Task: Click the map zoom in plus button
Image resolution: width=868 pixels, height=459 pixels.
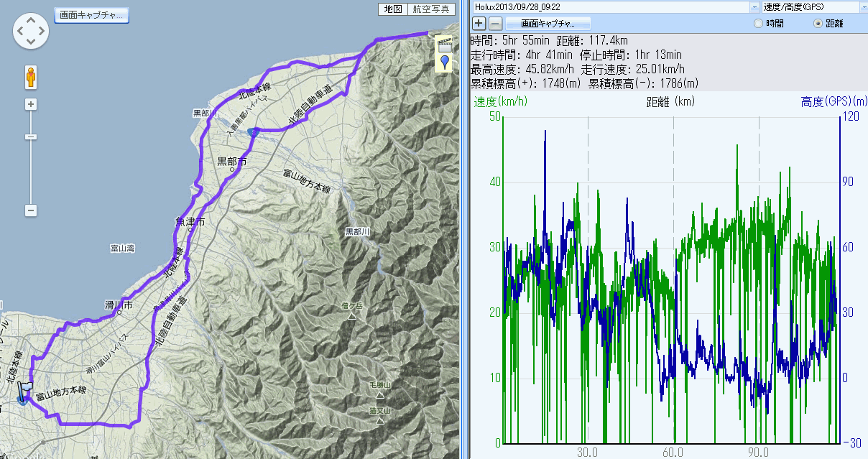Action: (31, 104)
